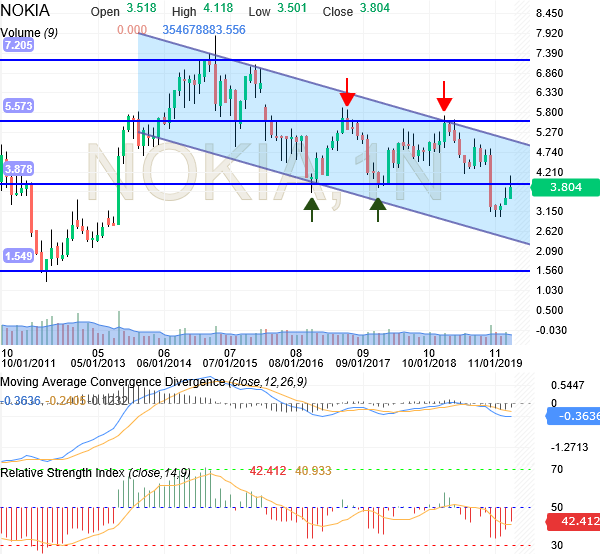Click the red 42.412 RSI axis marker

pyautogui.click(x=573, y=521)
